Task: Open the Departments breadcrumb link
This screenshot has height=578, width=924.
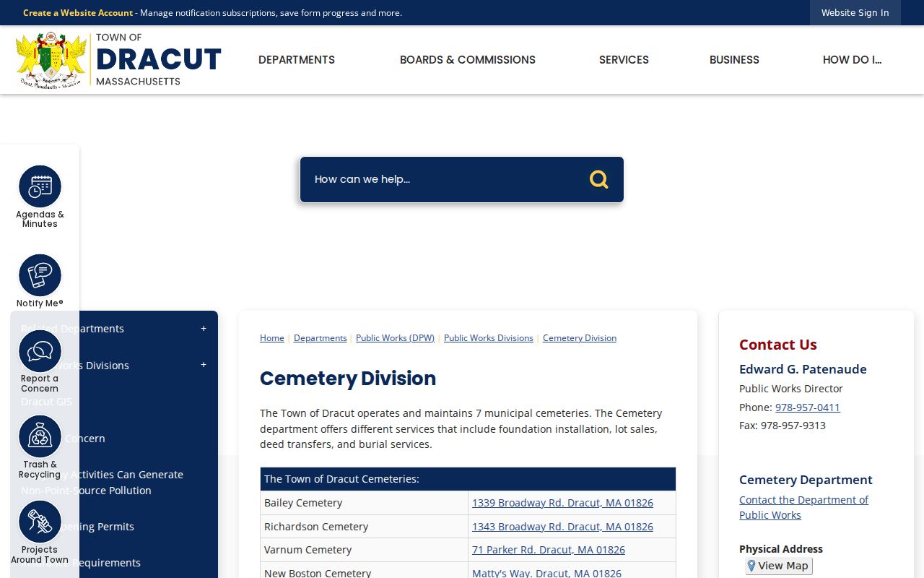Action: click(321, 338)
